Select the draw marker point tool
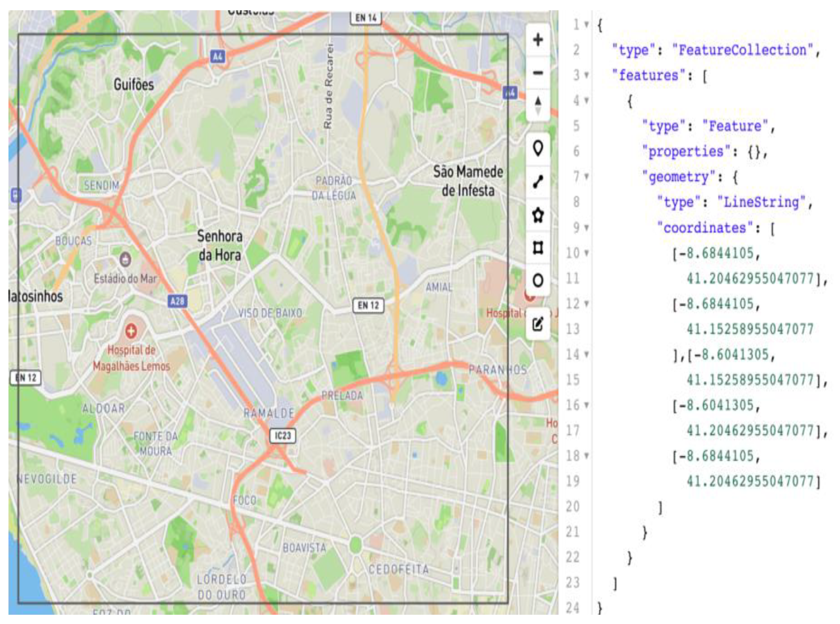Viewport: 840px width, 624px height. 538,148
